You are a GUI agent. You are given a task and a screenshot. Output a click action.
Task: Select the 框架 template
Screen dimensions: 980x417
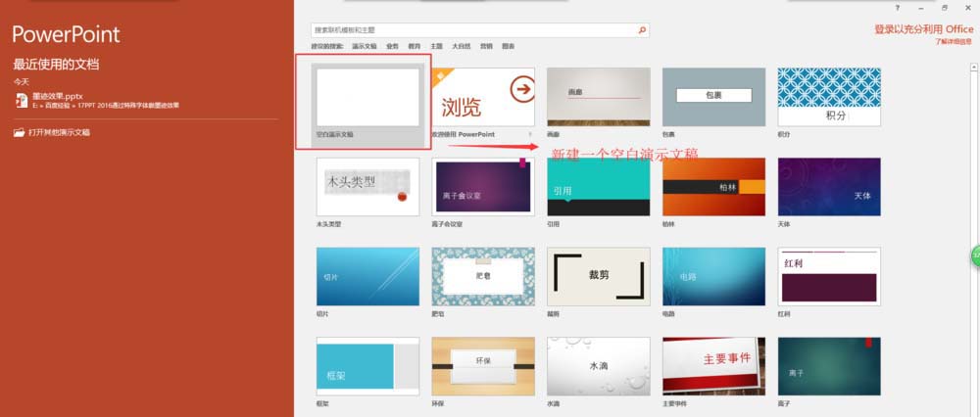(367, 366)
